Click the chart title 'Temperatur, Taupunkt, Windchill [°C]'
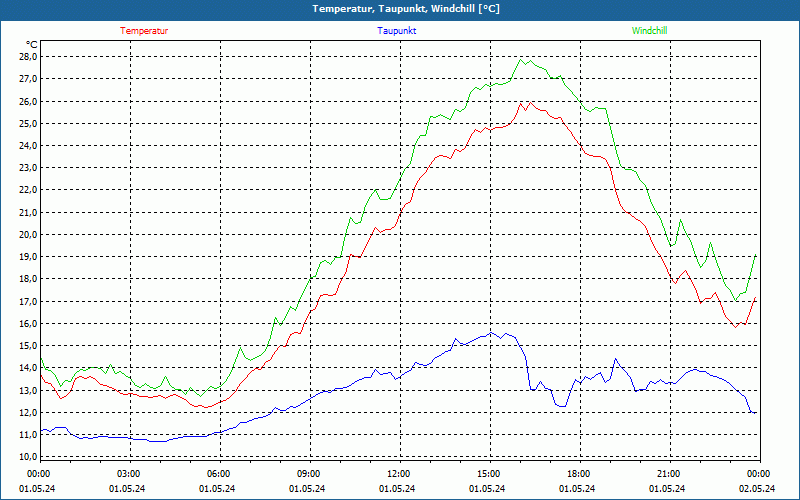Screen dimensions: 800x500 pos(406,9)
